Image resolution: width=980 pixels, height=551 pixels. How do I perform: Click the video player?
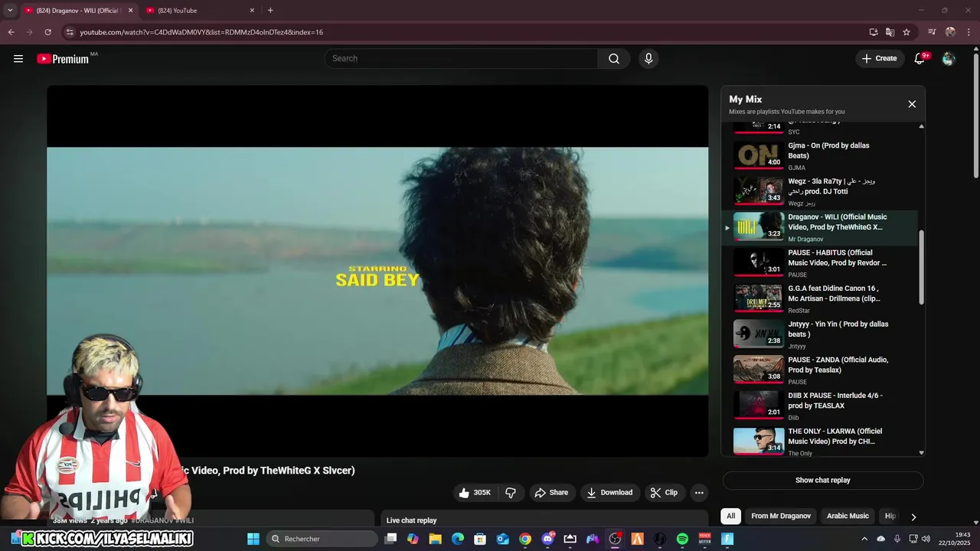377,271
